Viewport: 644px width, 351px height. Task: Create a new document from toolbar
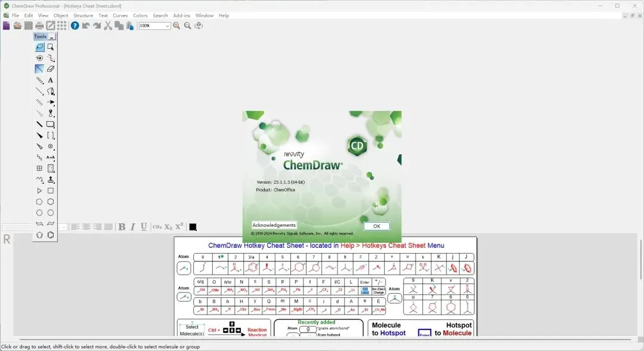point(6,26)
